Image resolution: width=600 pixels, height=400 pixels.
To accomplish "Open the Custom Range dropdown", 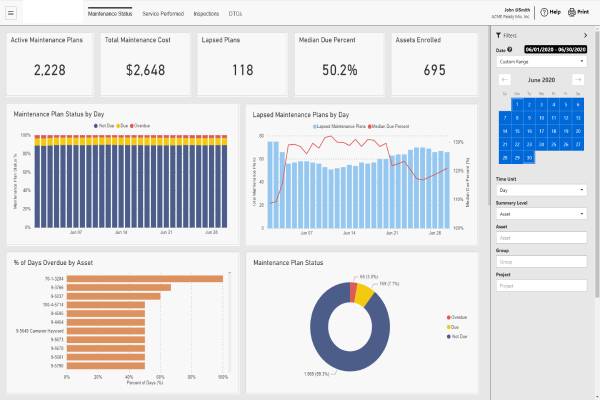I will point(541,61).
